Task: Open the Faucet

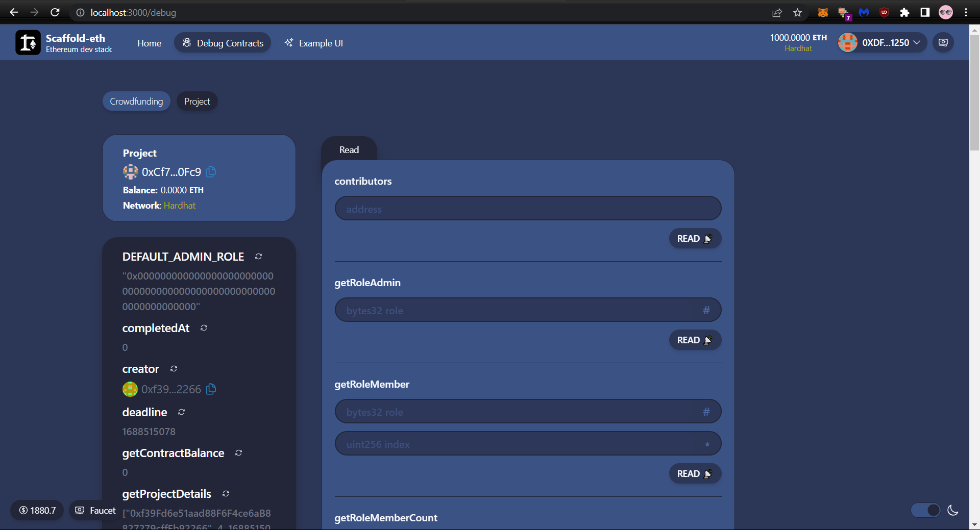Action: click(94, 510)
